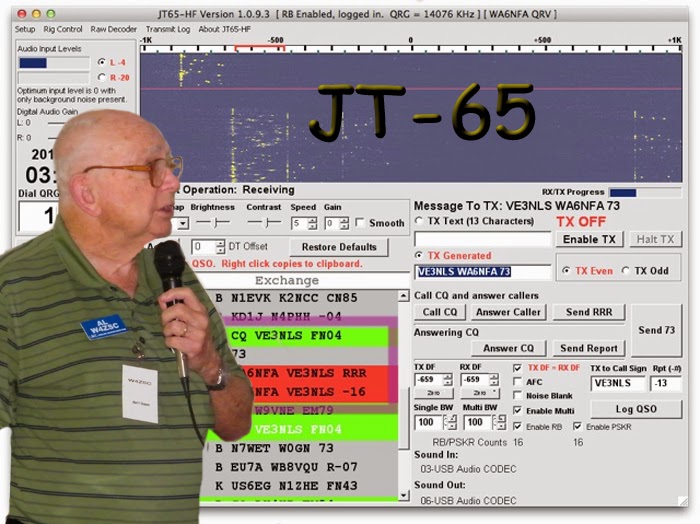Toggle the Enable PSKR checkbox

[578, 427]
